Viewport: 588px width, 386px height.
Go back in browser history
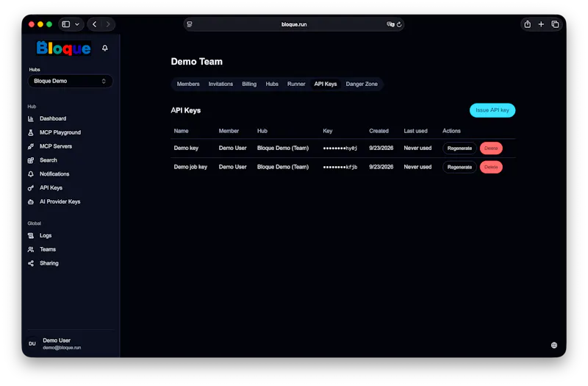[95, 24]
